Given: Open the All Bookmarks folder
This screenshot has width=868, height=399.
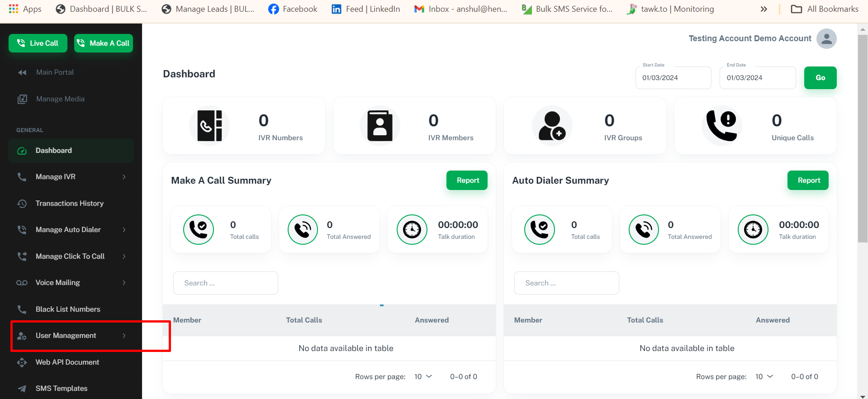Looking at the screenshot, I should (x=825, y=9).
